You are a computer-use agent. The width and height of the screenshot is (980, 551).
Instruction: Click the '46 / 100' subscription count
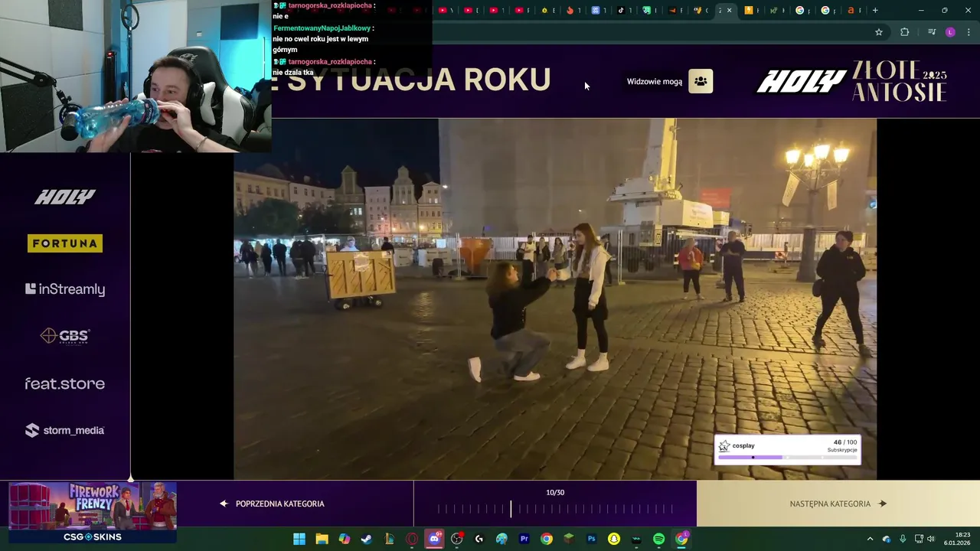pyautogui.click(x=845, y=442)
